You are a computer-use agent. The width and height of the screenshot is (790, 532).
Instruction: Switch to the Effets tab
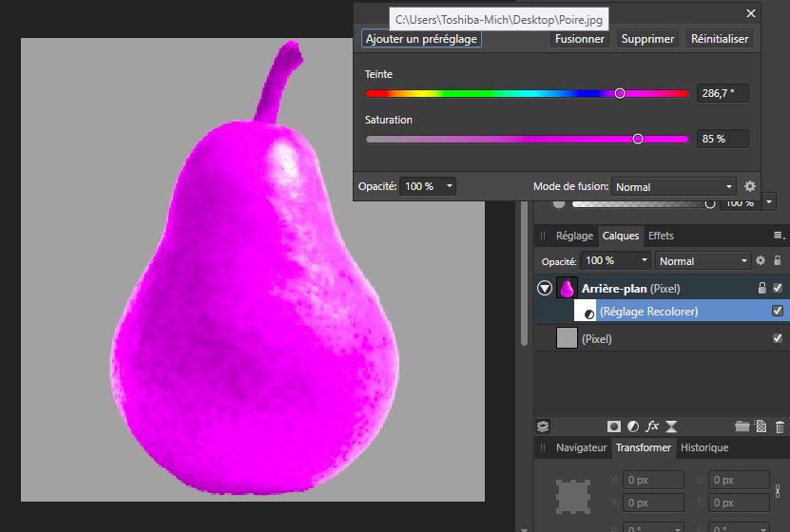[x=661, y=236]
